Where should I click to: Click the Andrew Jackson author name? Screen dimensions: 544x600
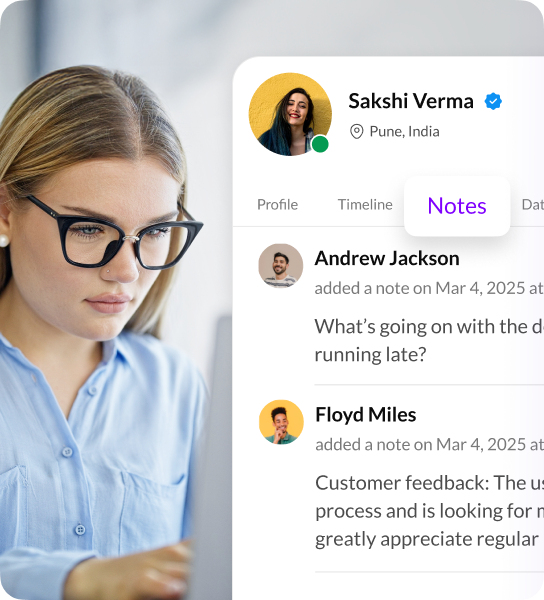(x=387, y=258)
